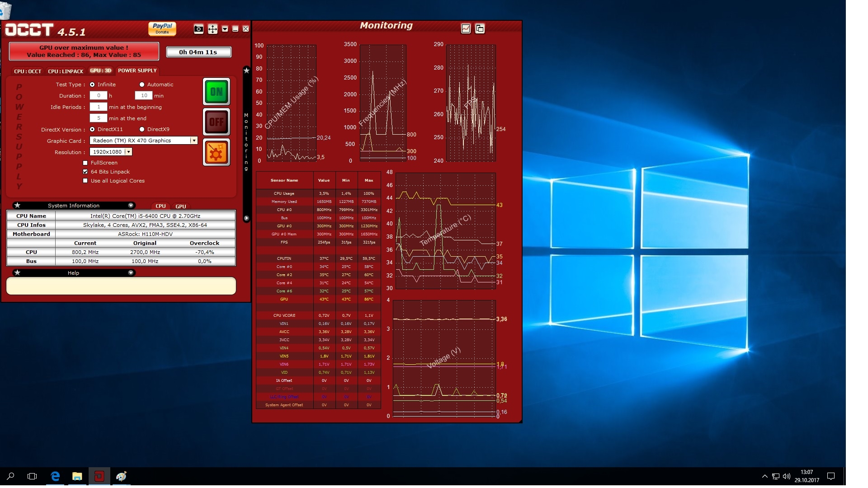Open the OCCT title bar dropdown arrow
The image size is (868, 488).
[x=225, y=29]
